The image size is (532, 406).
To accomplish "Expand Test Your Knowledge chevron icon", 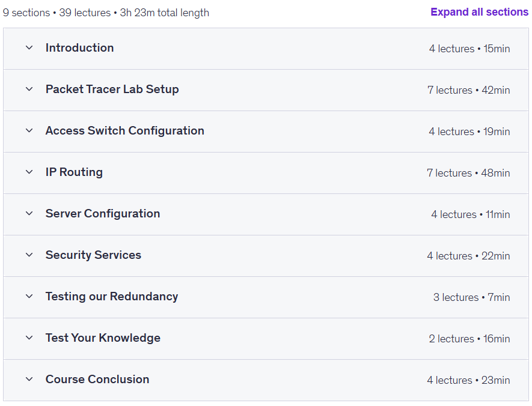I will point(29,338).
